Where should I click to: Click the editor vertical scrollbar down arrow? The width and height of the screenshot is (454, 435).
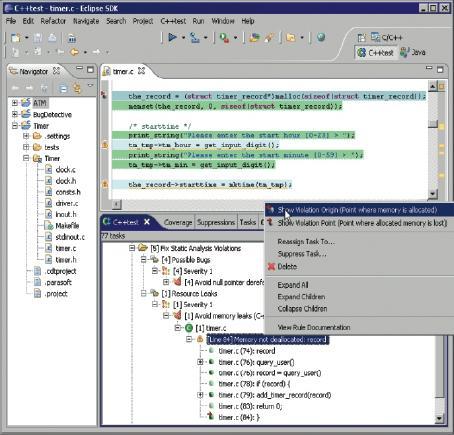coord(432,193)
